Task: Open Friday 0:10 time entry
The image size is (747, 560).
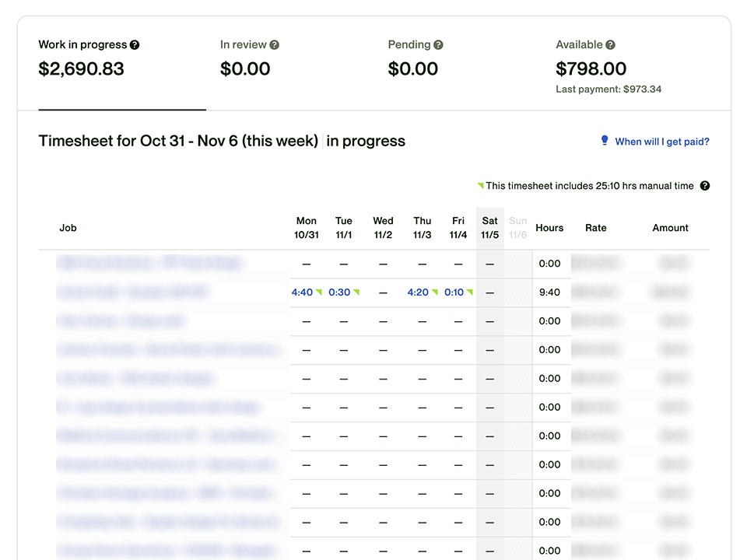Action: pyautogui.click(x=454, y=292)
